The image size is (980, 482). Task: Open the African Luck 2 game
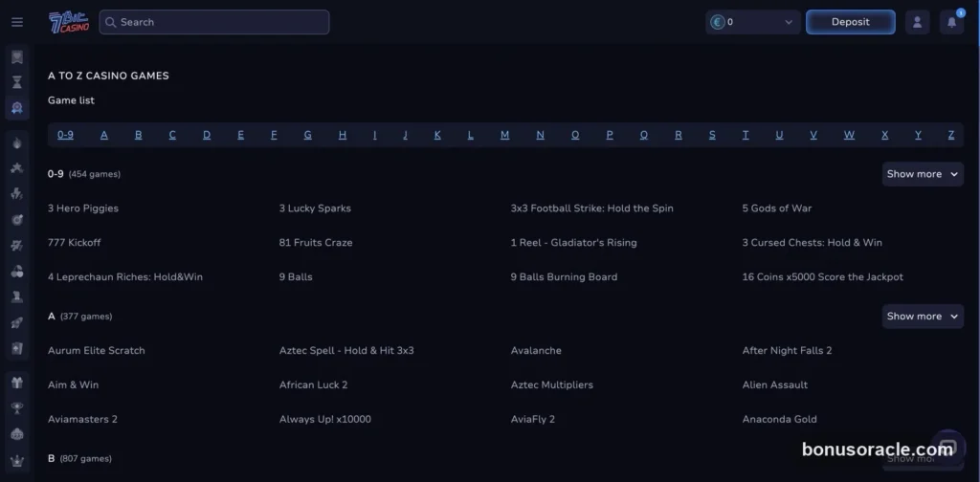click(313, 385)
